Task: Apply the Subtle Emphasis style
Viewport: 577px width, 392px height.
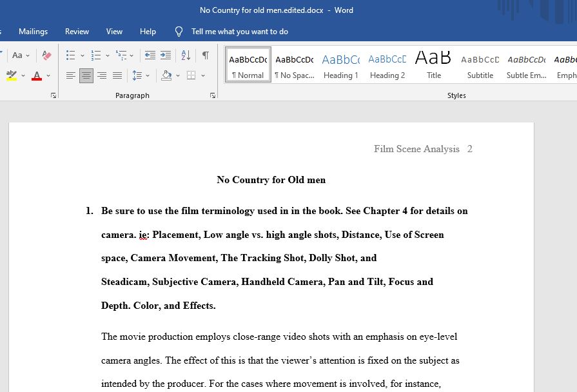Action: [526, 64]
